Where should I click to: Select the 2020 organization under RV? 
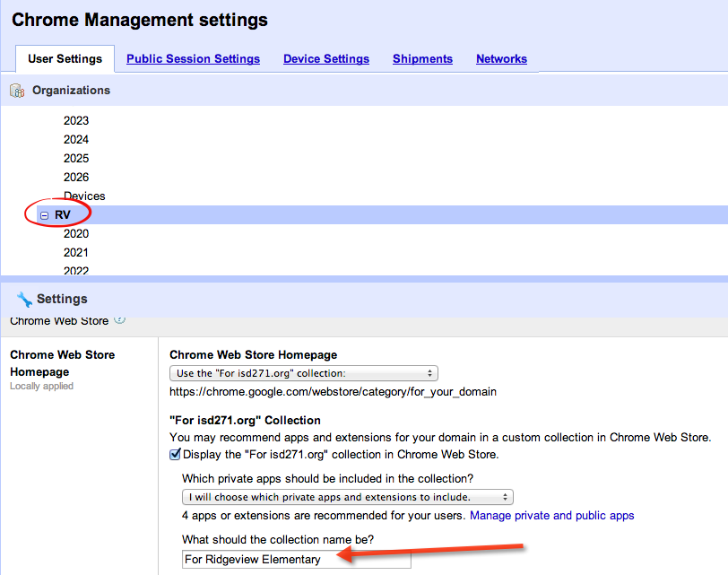coord(76,233)
